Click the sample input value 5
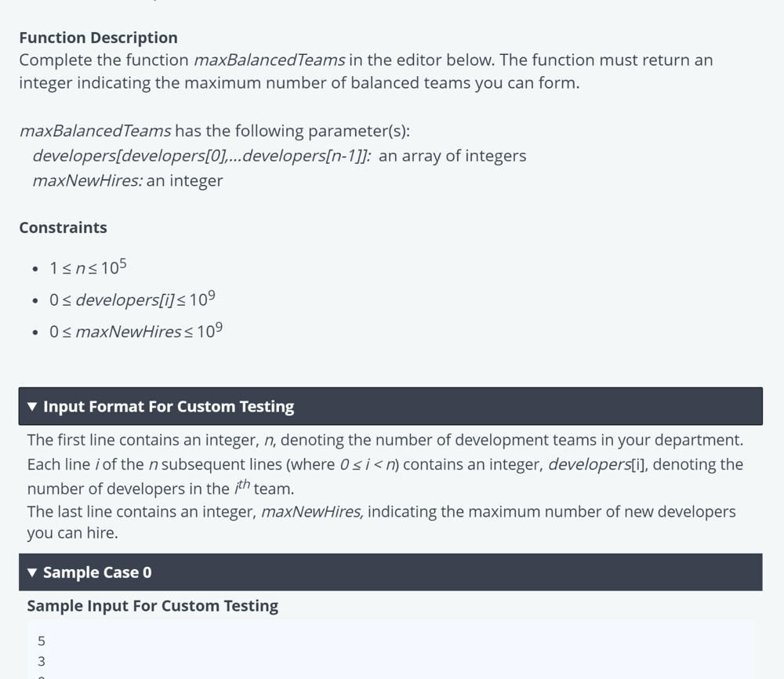This screenshot has height=679, width=784. pyautogui.click(x=42, y=641)
